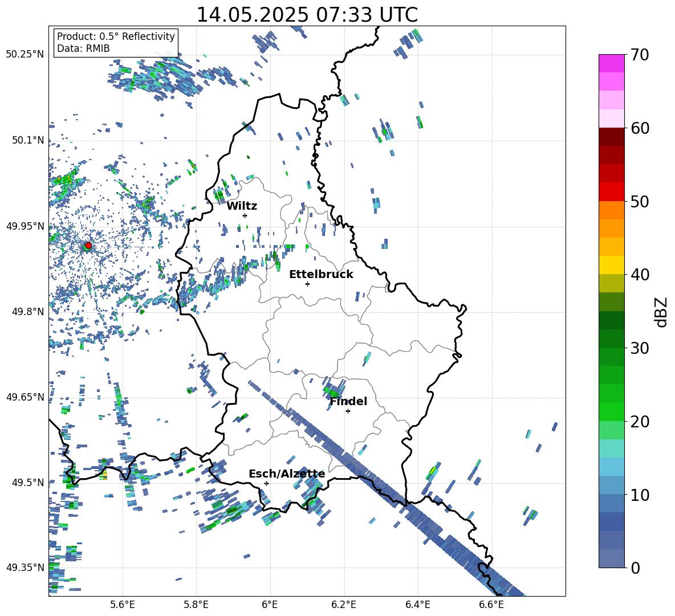Screen dimensions: 675x616
Task: Click the 70 tick on the colorbar
Action: point(639,55)
